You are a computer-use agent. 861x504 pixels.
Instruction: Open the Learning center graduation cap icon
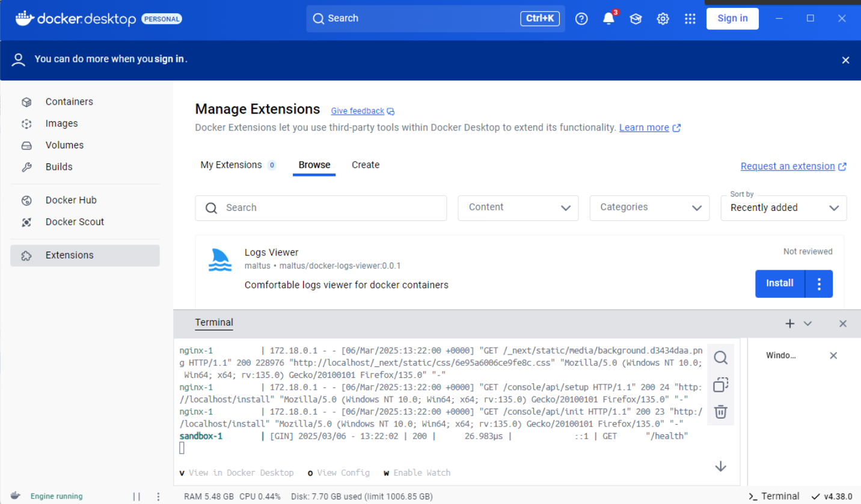coord(636,19)
